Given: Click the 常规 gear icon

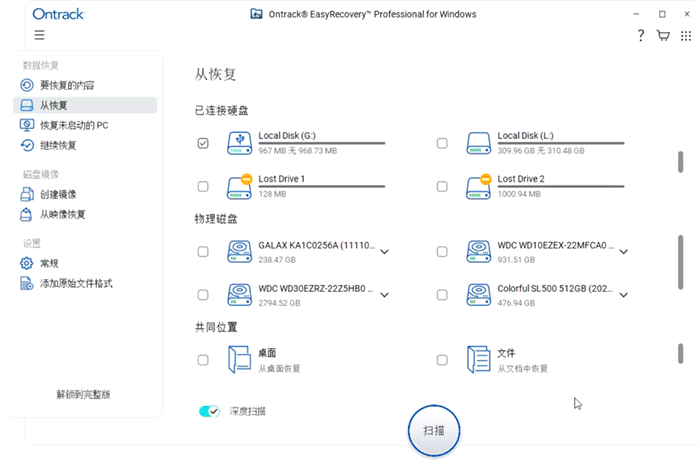Looking at the screenshot, I should [26, 263].
